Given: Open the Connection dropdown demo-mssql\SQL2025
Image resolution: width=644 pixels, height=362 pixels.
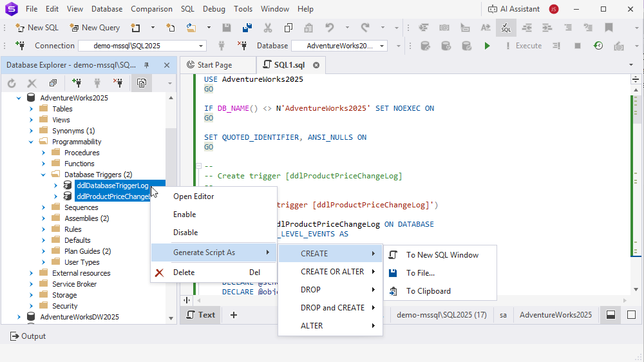Looking at the screenshot, I should pyautogui.click(x=142, y=46).
